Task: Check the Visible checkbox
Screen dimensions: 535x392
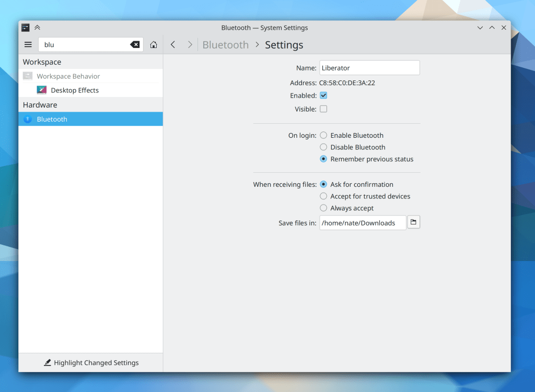Action: [323, 109]
